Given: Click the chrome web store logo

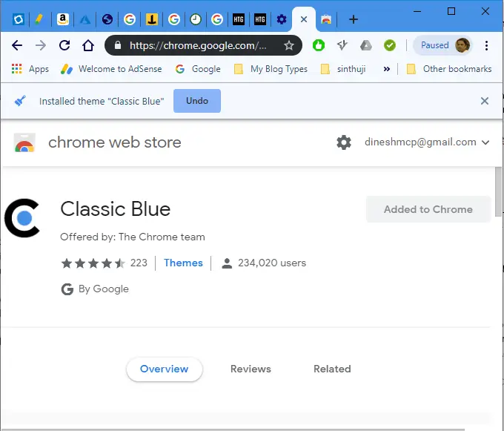Looking at the screenshot, I should click(x=24, y=142).
